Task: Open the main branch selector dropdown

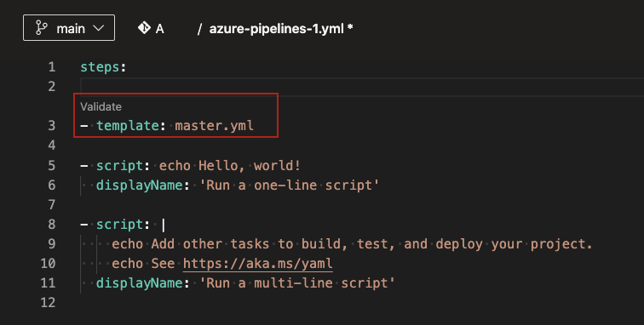Action: (69, 28)
